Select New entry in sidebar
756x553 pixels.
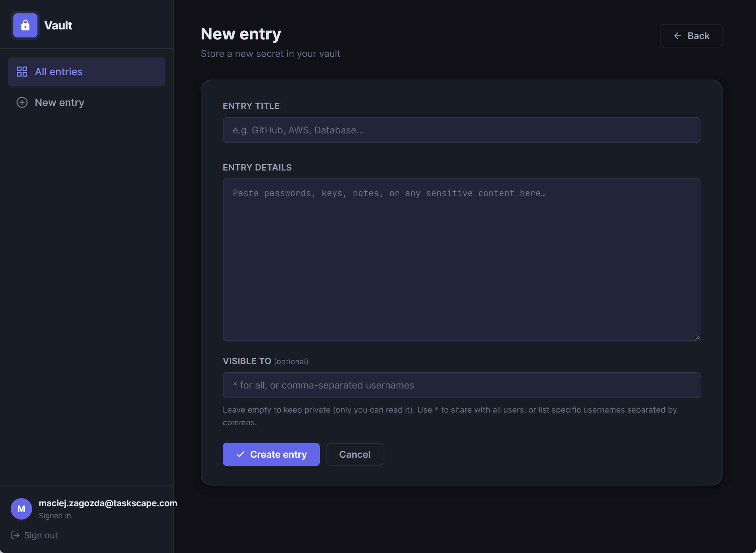coord(86,102)
